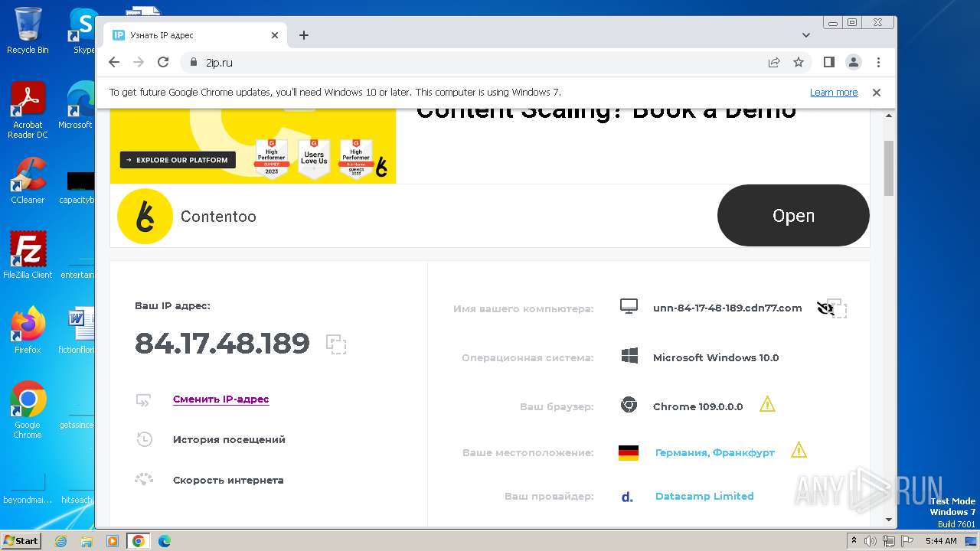Click EXPLORE OUR PLATFORM button
980x551 pixels.
point(178,160)
